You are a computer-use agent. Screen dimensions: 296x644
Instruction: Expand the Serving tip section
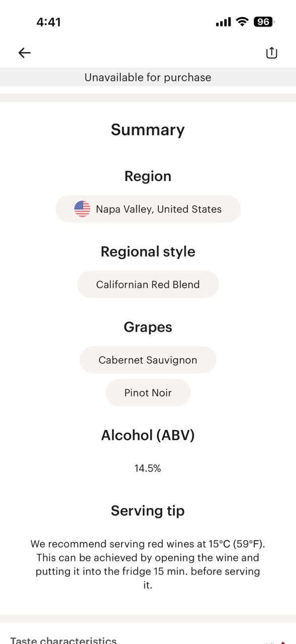[148, 510]
